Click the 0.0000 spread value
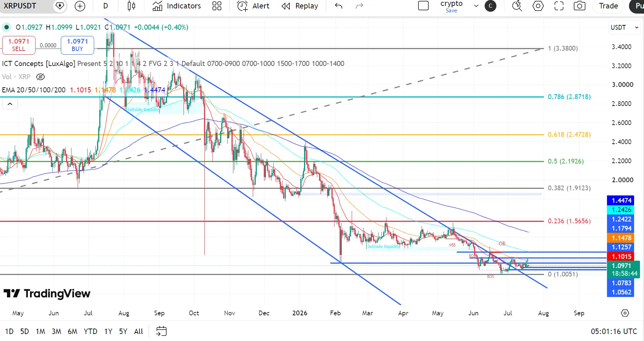The height and width of the screenshot is (341, 644). [x=48, y=45]
